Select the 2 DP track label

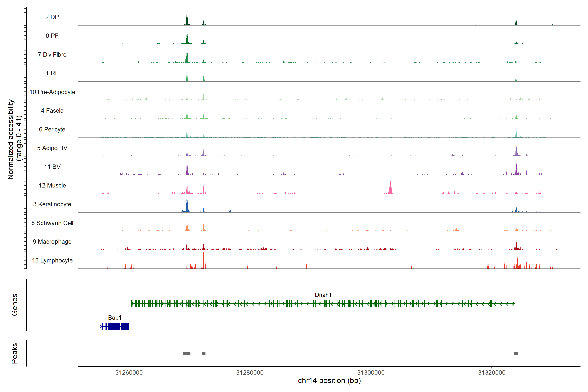pos(52,17)
